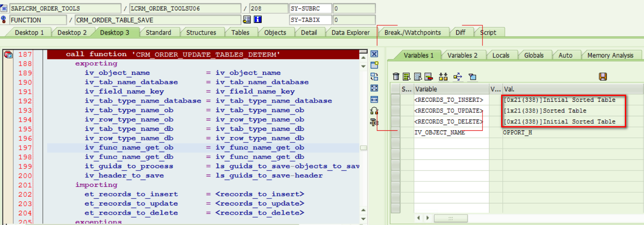
Task: Open the Script tab
Action: (488, 32)
